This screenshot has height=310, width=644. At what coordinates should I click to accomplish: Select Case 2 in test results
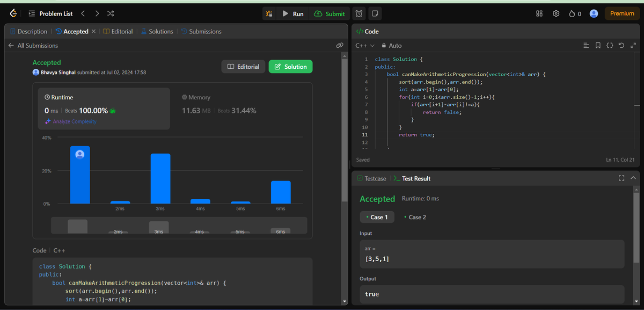tap(415, 217)
